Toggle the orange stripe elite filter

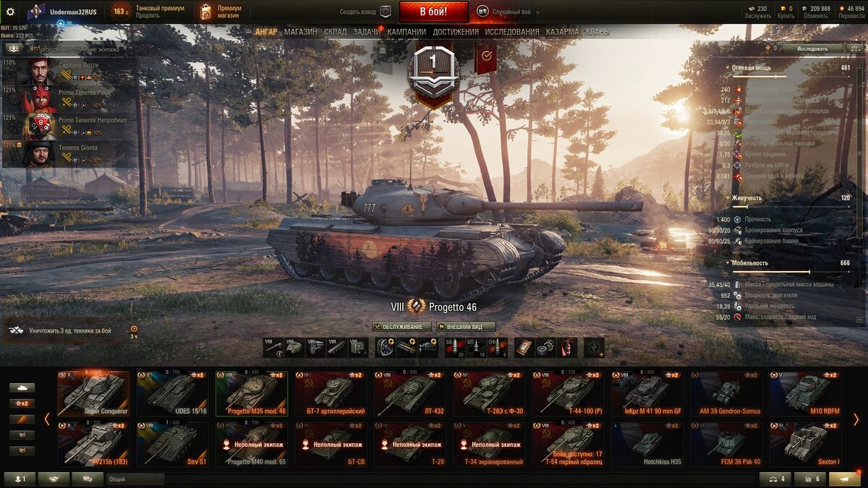22,419
